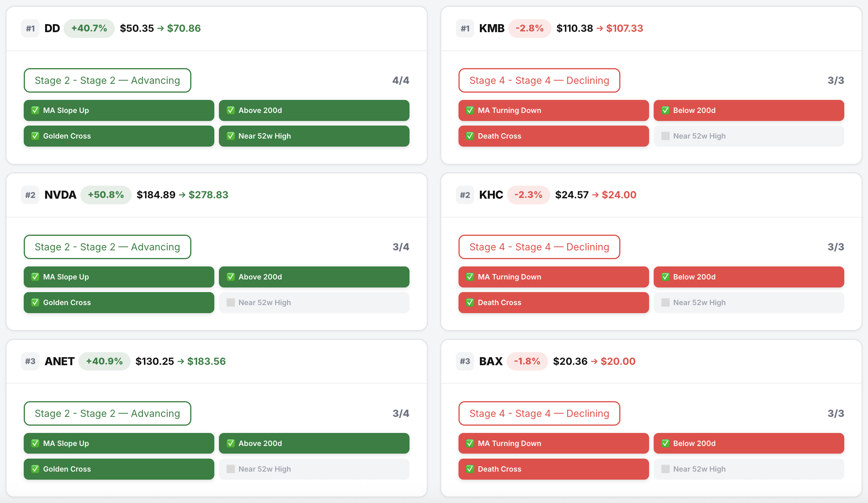Click the KMB ticker symbol
868x503 pixels.
492,29
